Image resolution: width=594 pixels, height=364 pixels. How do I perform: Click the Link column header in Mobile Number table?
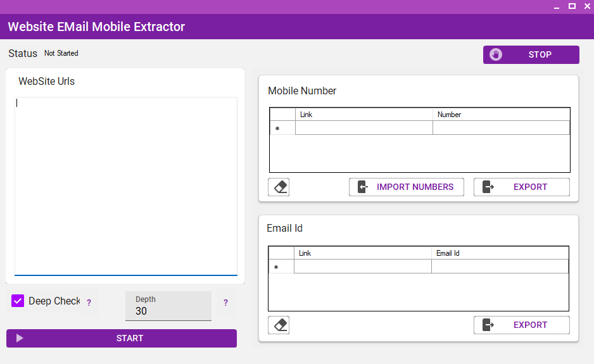(x=363, y=115)
